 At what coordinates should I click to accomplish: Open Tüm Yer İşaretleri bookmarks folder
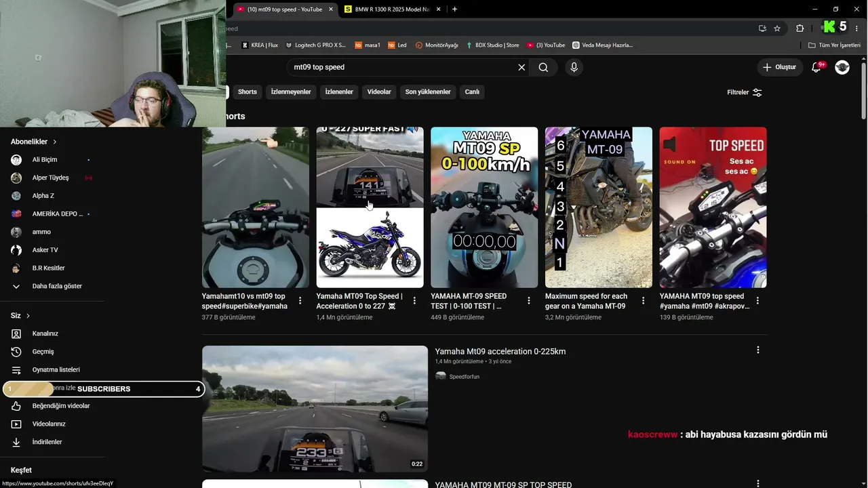(834, 45)
